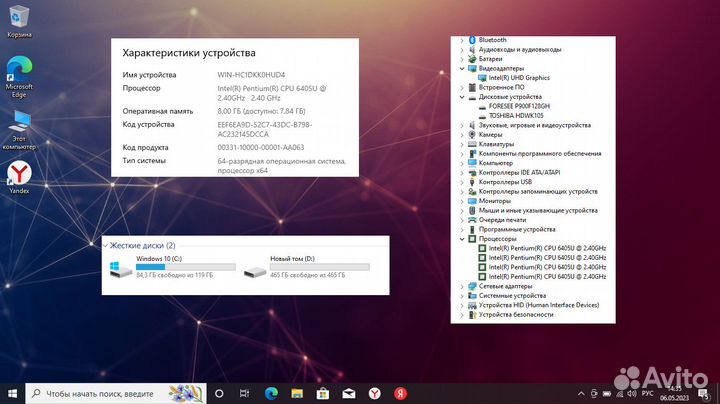Select the first Pentium 6405U processor entry
720x404 pixels.
point(547,248)
